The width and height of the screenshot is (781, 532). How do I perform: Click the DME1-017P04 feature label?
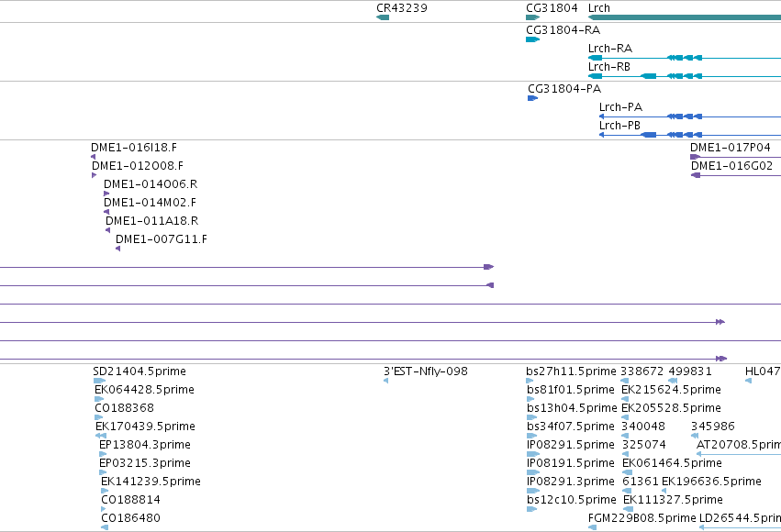pos(731,148)
